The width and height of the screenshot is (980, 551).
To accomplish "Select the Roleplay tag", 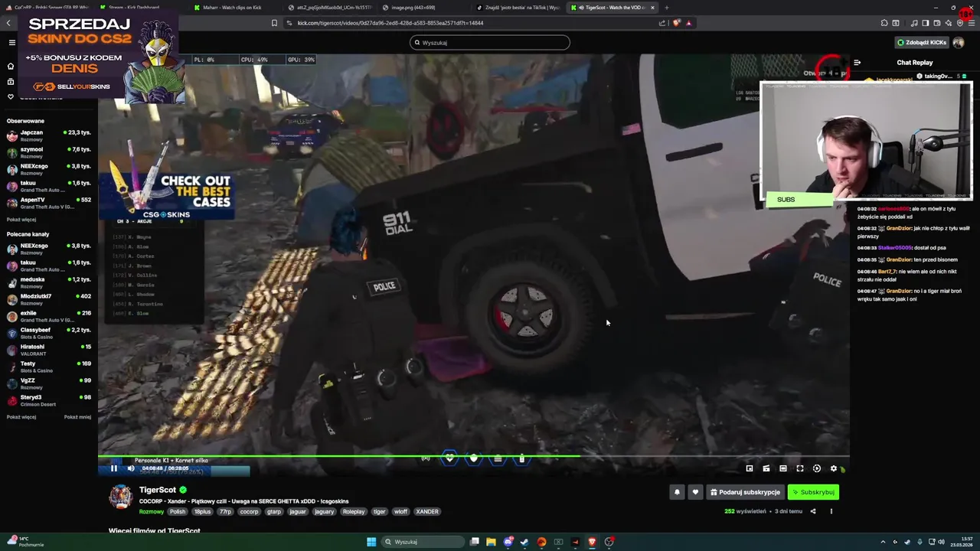I will (354, 511).
